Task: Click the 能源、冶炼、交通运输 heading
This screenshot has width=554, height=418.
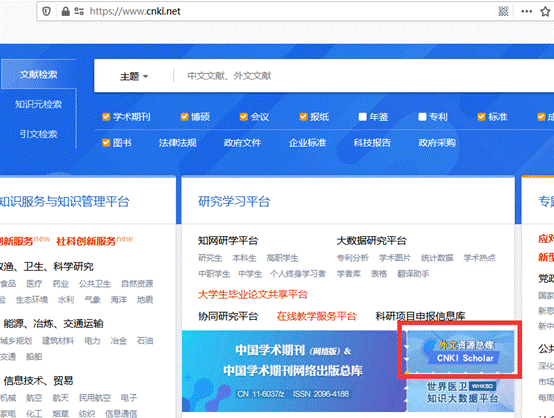Action: pyautogui.click(x=53, y=324)
